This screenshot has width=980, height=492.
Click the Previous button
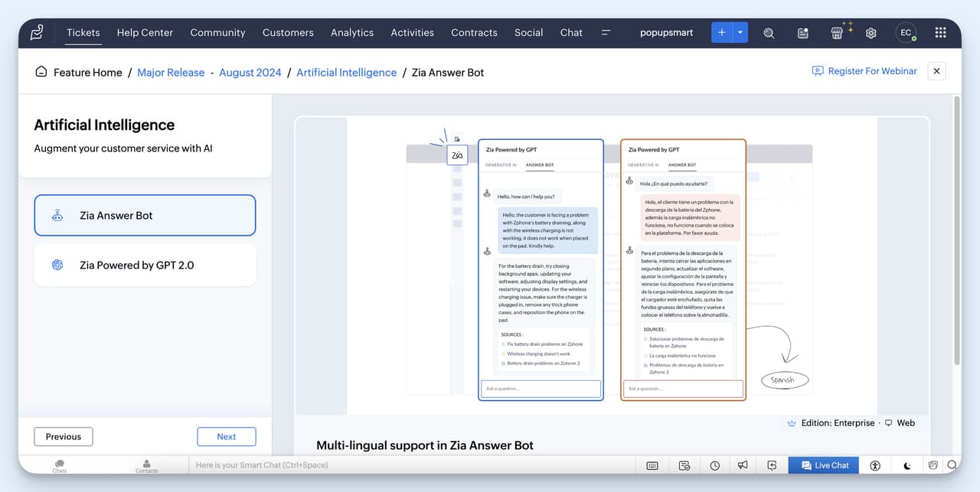[64, 437]
